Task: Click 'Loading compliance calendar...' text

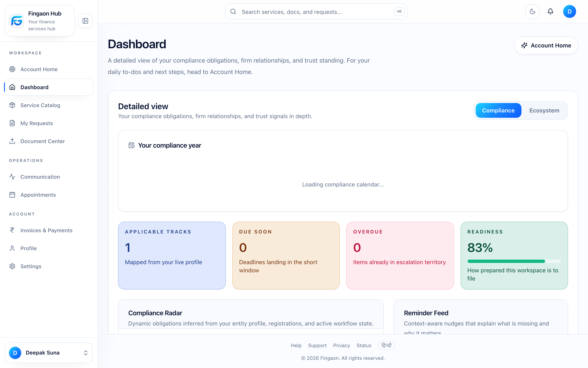Action: [343, 184]
